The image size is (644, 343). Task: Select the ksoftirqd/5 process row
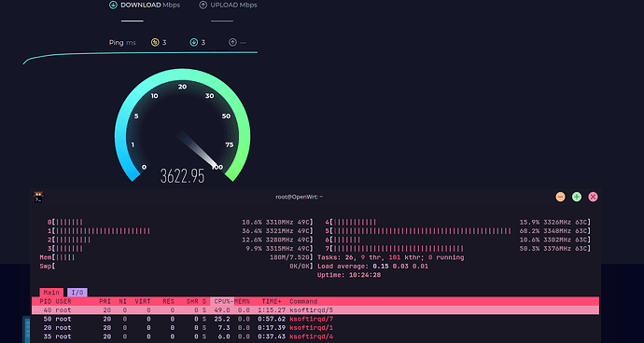point(315,310)
